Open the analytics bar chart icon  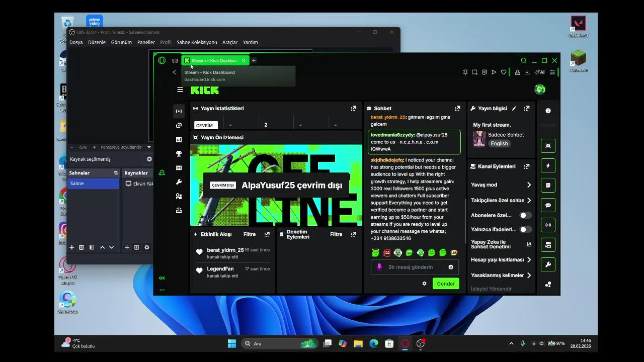[179, 140]
